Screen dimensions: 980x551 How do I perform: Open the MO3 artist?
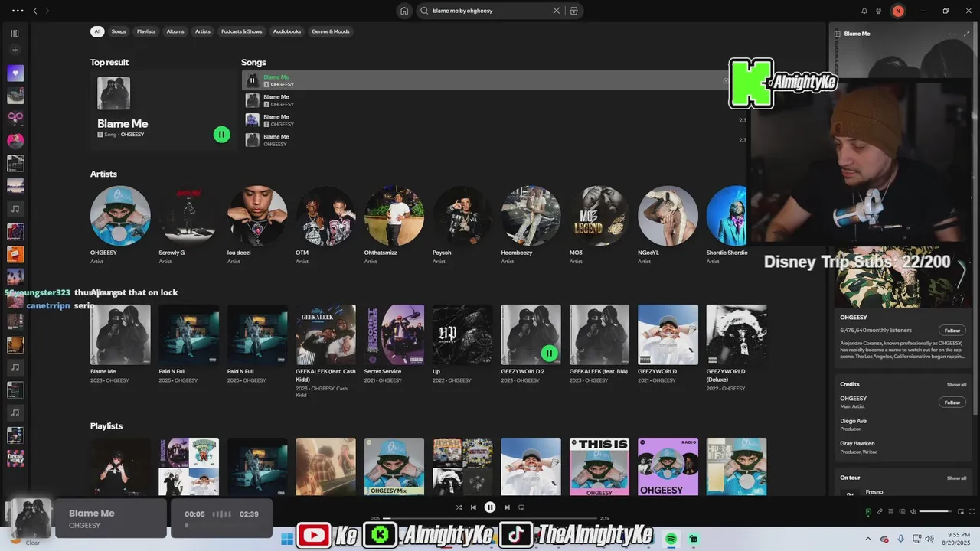tap(599, 216)
